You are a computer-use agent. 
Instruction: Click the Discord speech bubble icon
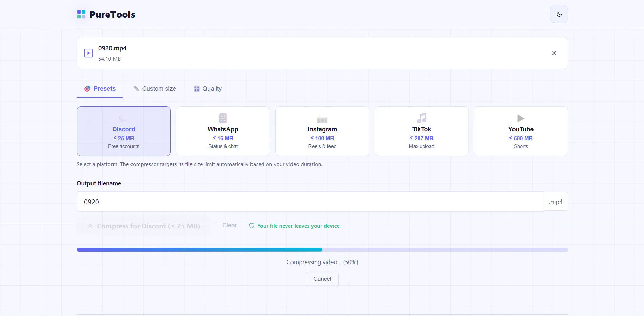tap(124, 118)
